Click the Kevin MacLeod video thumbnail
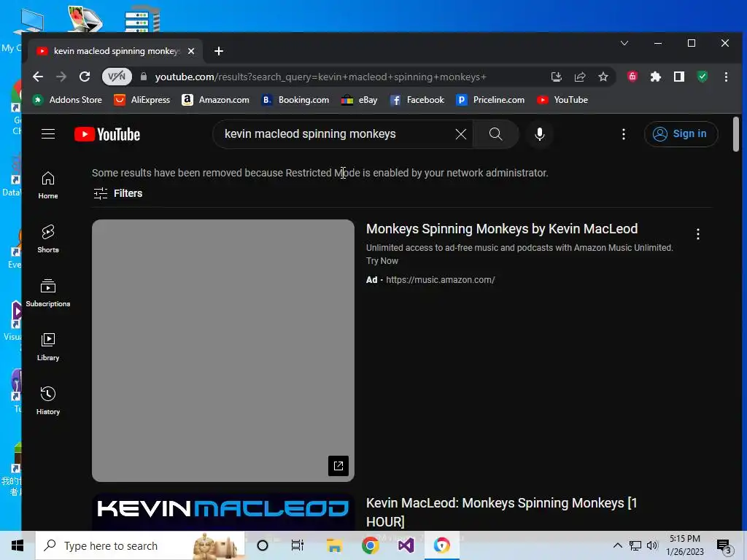Screen dimensions: 747x560 (x=223, y=513)
